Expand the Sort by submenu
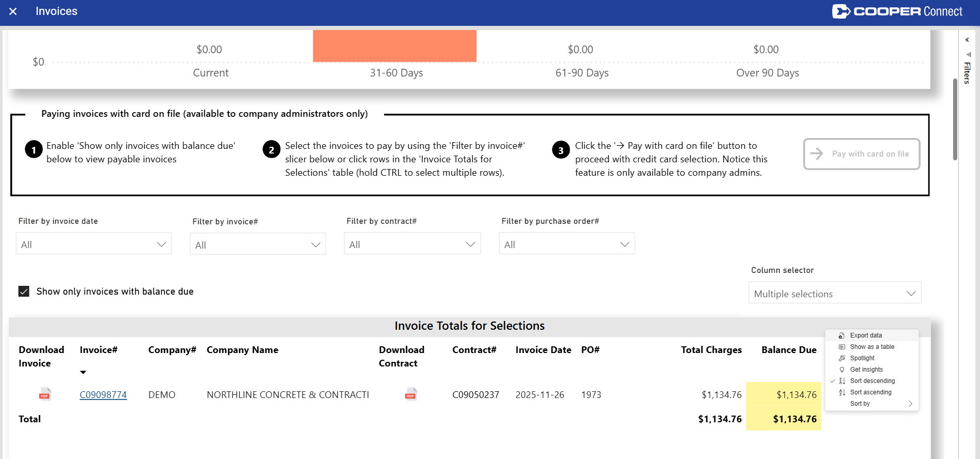This screenshot has height=459, width=980. (872, 404)
